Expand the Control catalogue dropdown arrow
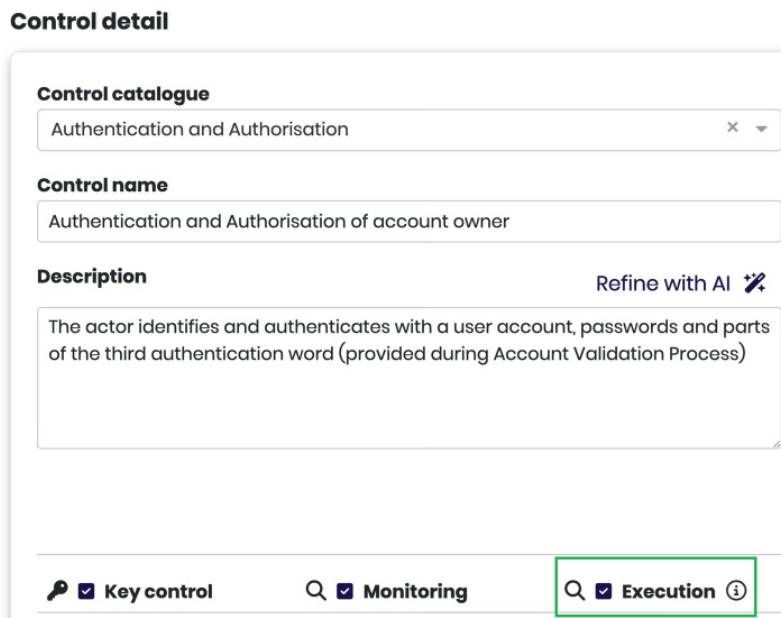Image resolution: width=781 pixels, height=618 pixels. coord(761,129)
